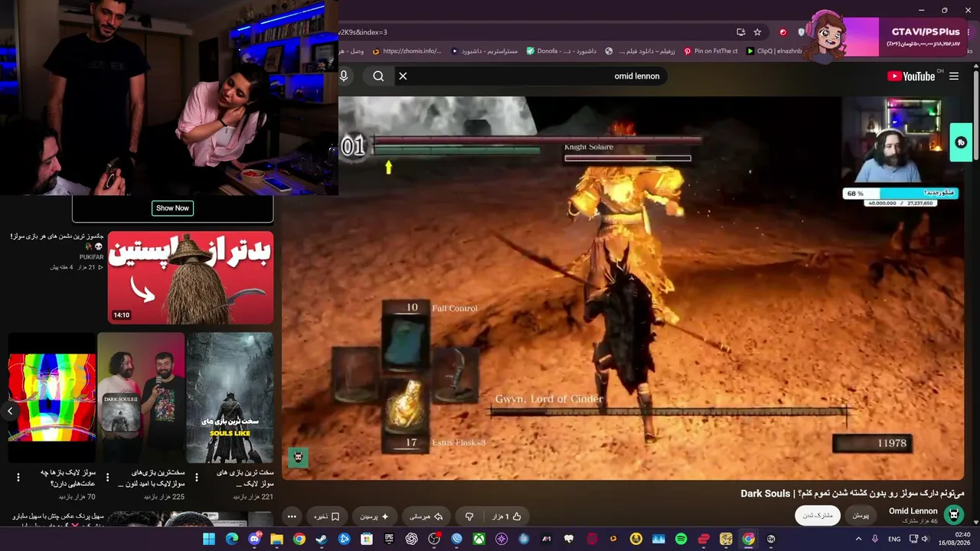Open ChatGPT from the taskbar
Image resolution: width=980 pixels, height=551 pixels.
click(411, 540)
